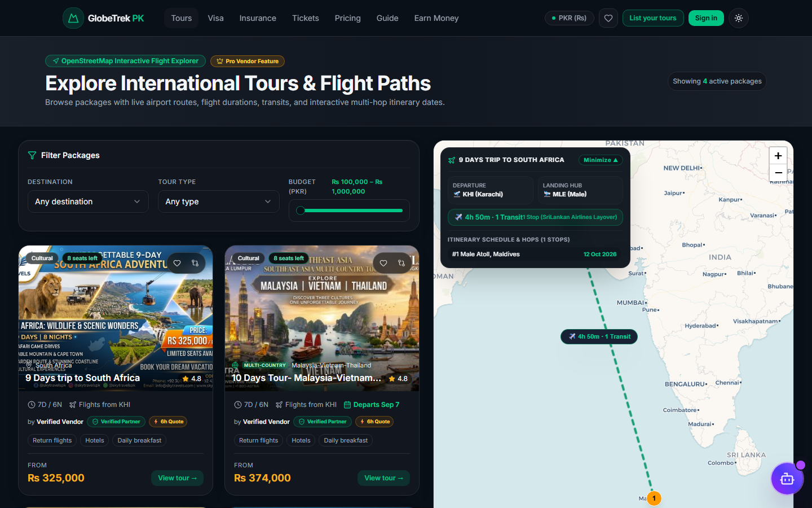Viewport: 812px width, 508px height.
Task: Compare the South Africa tour via arrows icon
Action: click(x=195, y=263)
